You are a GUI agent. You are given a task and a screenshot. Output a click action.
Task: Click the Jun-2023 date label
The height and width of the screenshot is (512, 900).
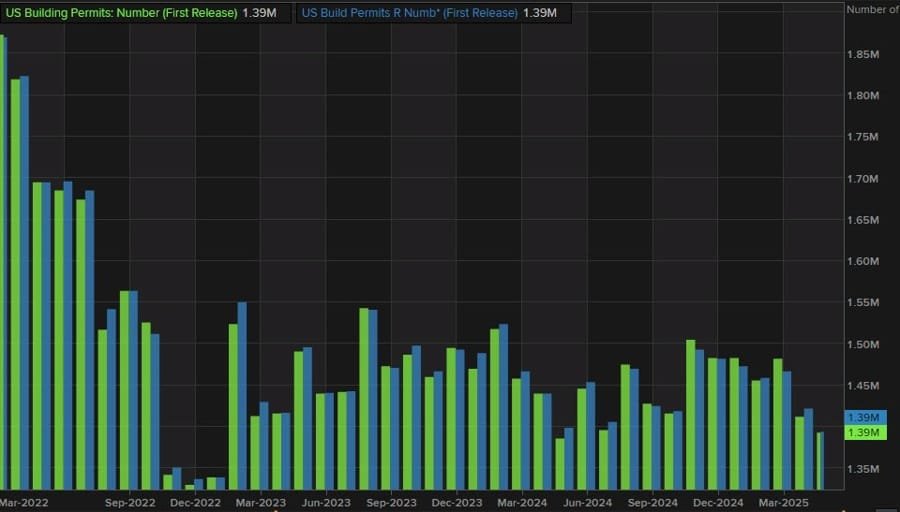326,503
